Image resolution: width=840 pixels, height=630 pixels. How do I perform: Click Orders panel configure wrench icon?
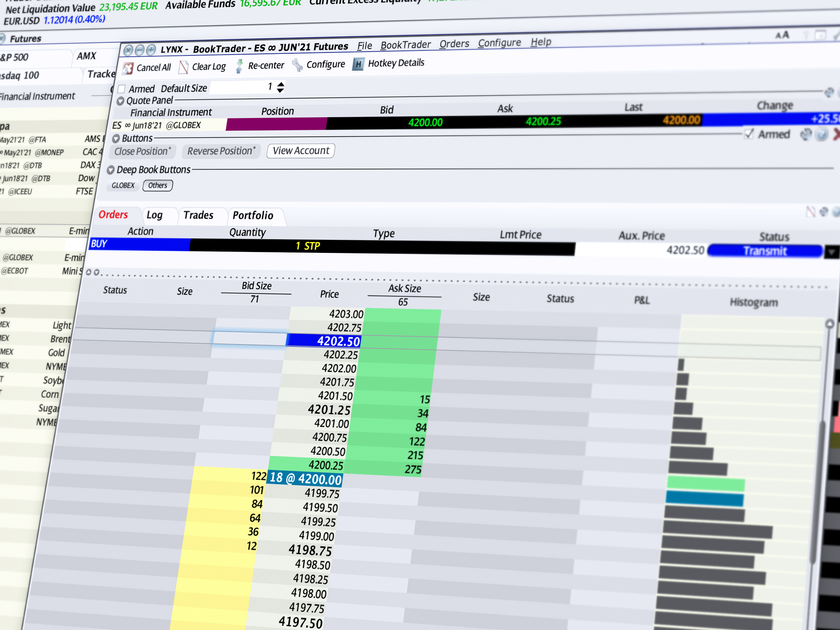(824, 212)
